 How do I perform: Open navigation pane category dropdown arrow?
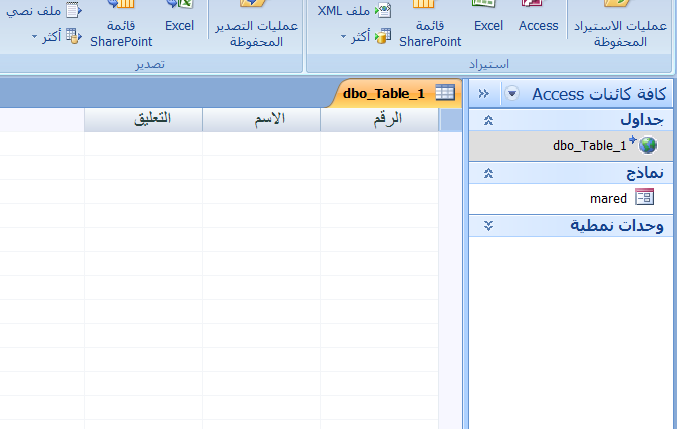512,93
